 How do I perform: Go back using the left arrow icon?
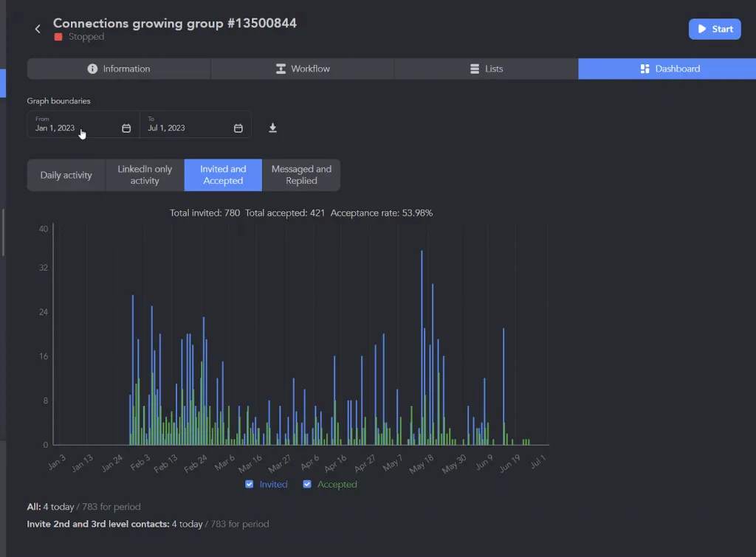pyautogui.click(x=38, y=29)
